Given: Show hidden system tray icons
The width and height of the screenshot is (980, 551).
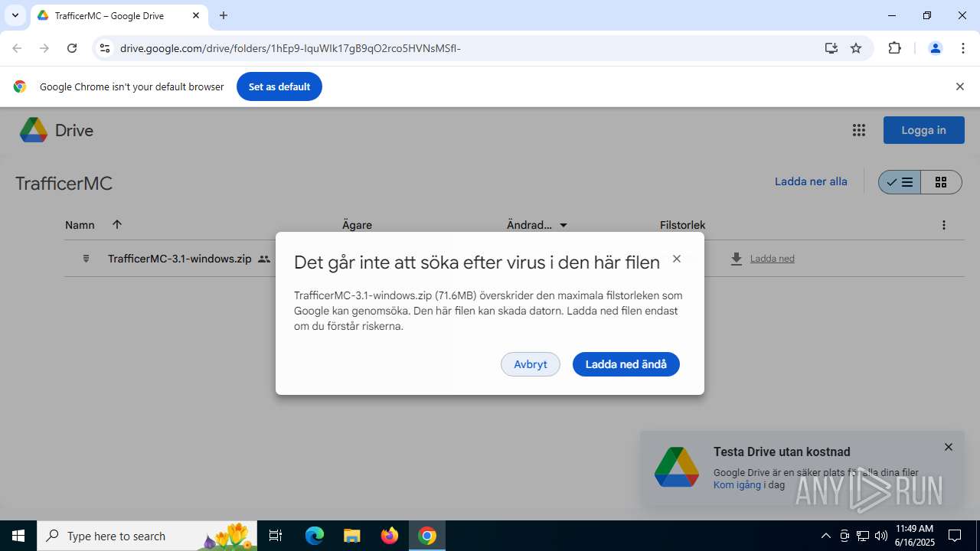Looking at the screenshot, I should (825, 536).
